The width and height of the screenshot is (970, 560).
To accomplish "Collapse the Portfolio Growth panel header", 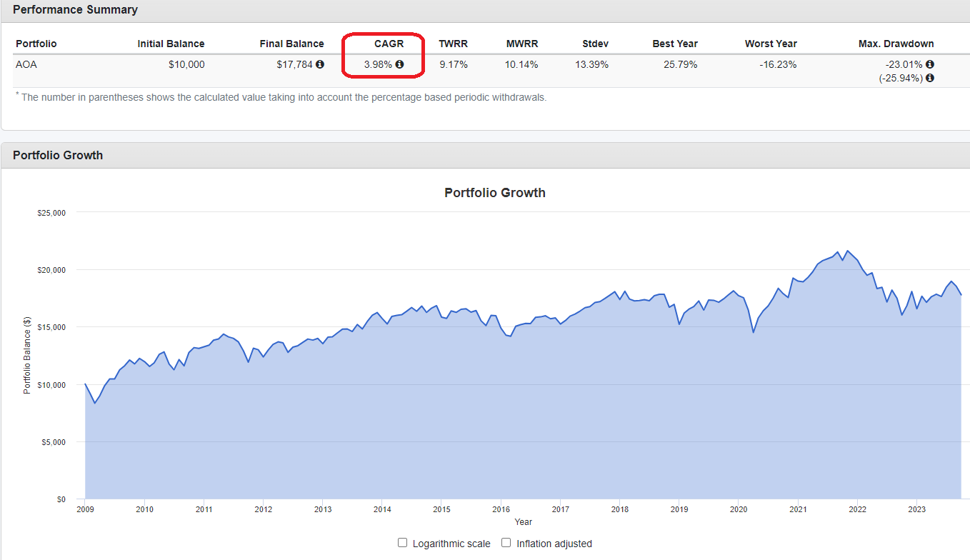I will (58, 155).
